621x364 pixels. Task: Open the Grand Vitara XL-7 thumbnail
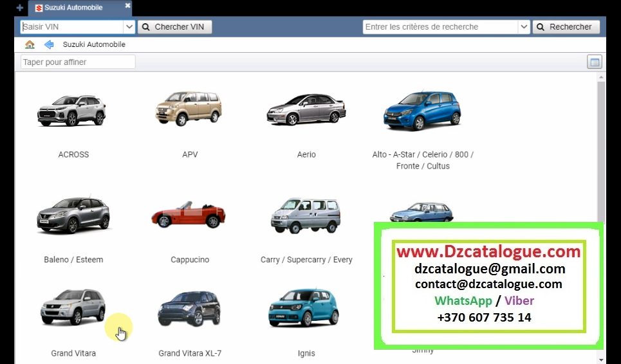click(x=189, y=309)
